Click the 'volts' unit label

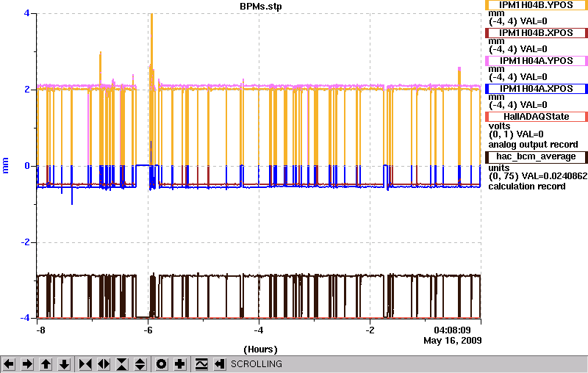tap(499, 126)
